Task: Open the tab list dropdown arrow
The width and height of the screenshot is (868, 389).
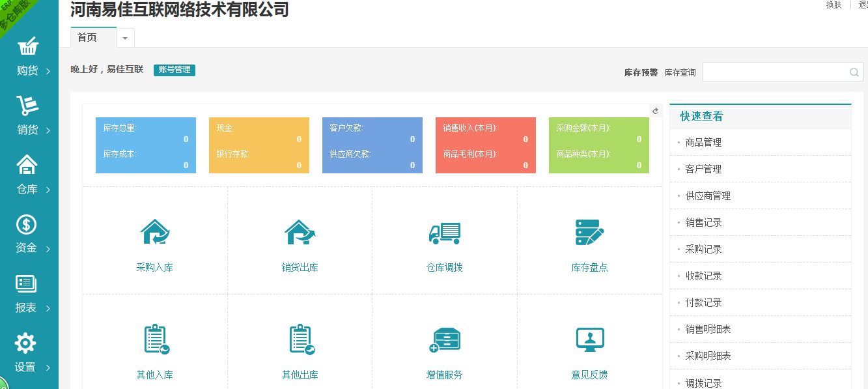Action: (x=125, y=38)
